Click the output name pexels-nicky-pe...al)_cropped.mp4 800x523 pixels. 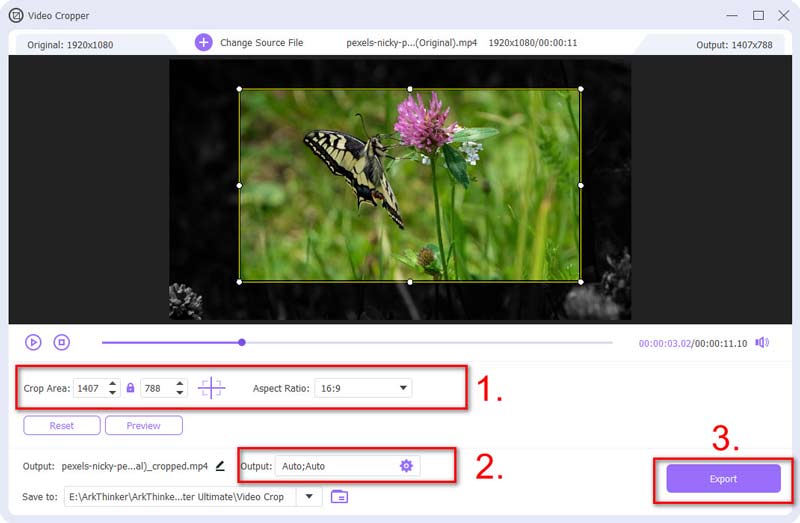135,466
